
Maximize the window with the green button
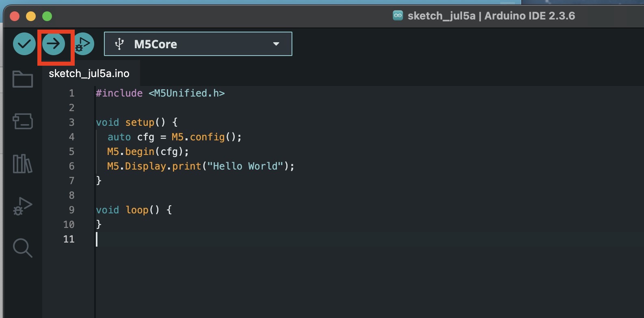pos(47,16)
